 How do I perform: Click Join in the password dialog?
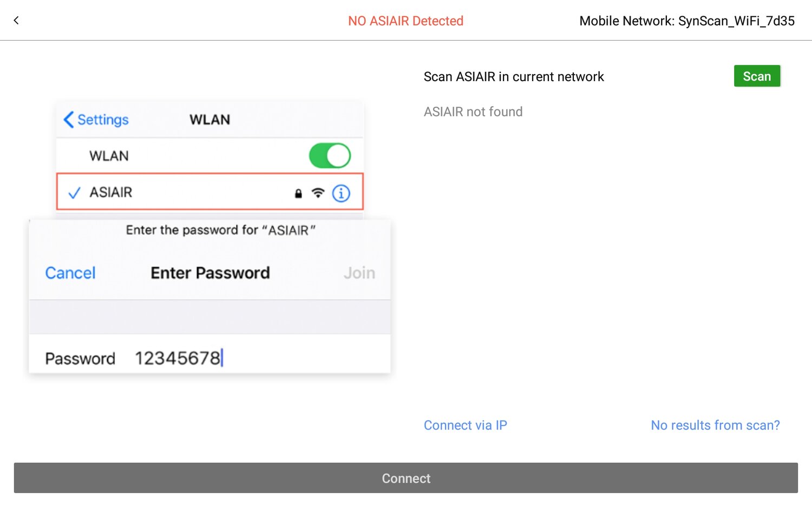[x=359, y=273]
